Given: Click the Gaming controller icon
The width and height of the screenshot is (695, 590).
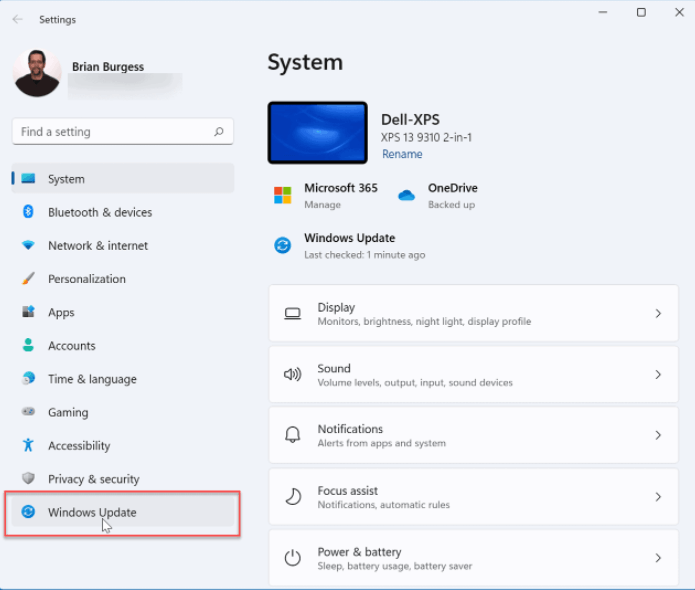Looking at the screenshot, I should (x=28, y=412).
